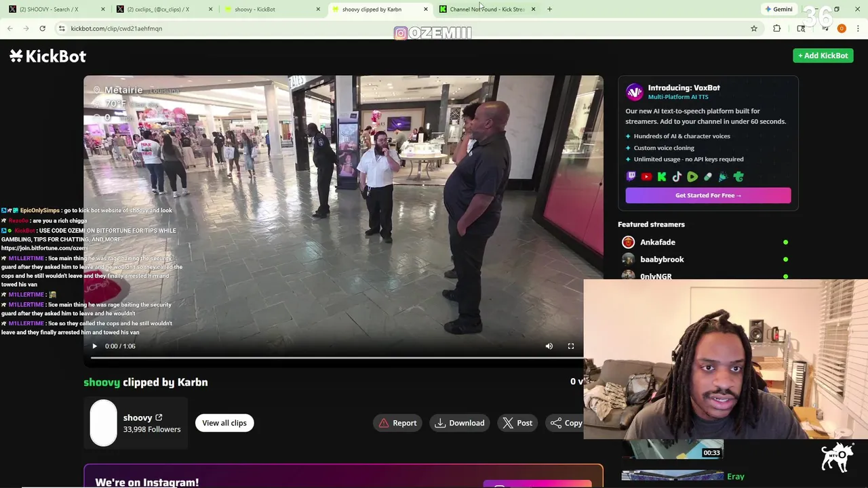Click the KickBot logo

coord(47,56)
